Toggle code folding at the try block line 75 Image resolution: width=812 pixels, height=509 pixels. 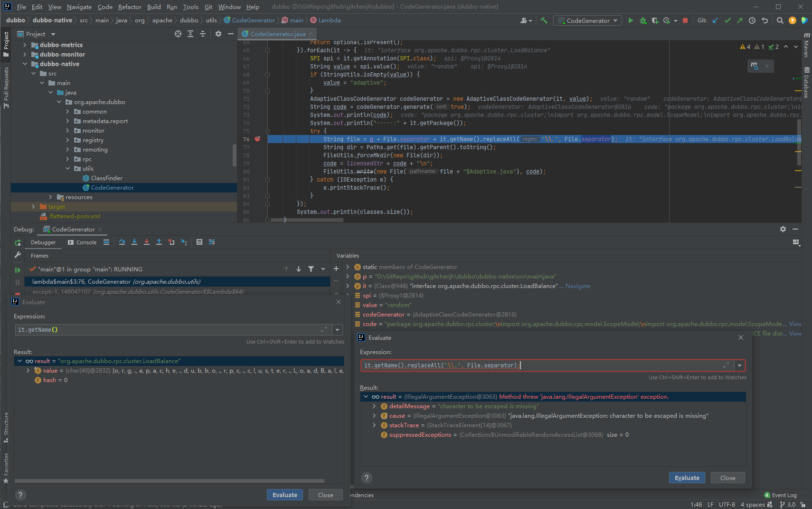(267, 131)
